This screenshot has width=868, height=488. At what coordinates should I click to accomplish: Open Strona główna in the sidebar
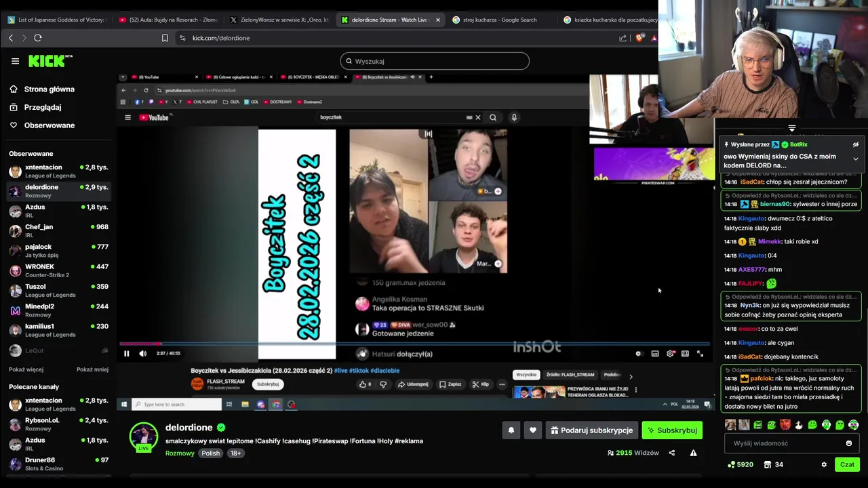[x=42, y=89]
